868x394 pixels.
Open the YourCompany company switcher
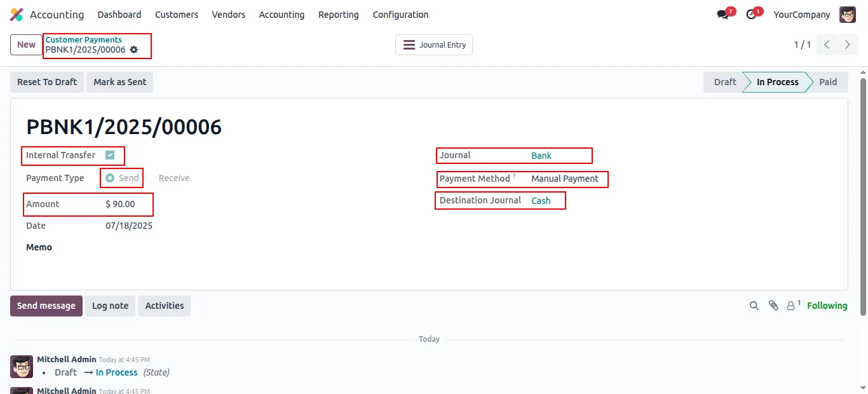(802, 15)
